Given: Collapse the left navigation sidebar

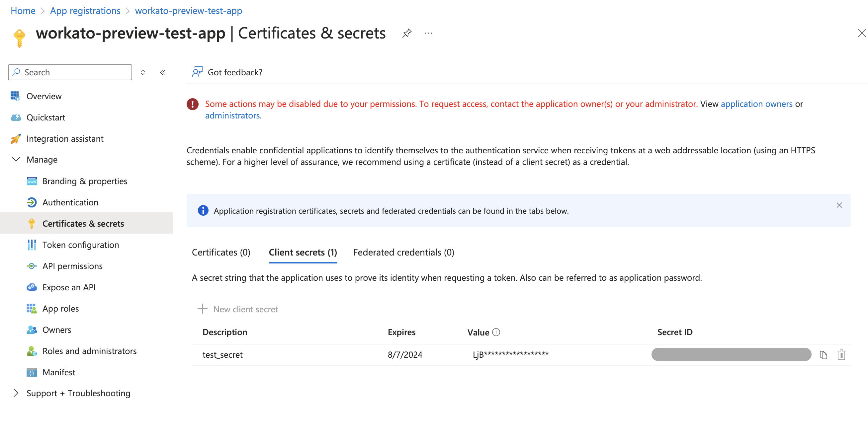Looking at the screenshot, I should 163,72.
